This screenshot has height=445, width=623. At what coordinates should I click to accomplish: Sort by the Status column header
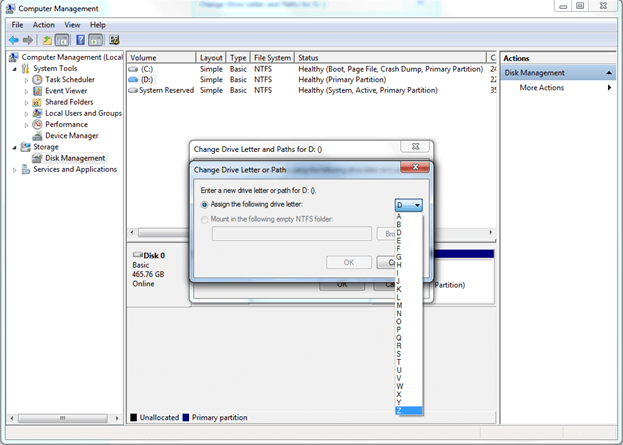[x=391, y=58]
